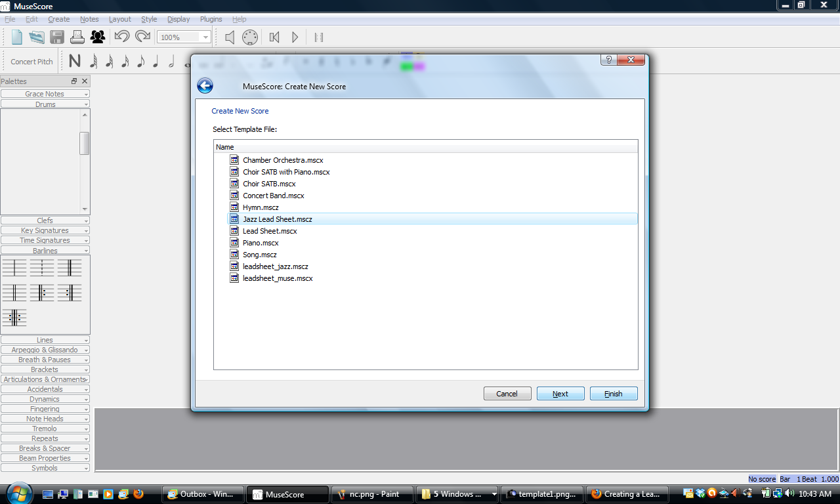Select the 16th note duration icon
The height and width of the screenshot is (504, 840).
tap(125, 62)
